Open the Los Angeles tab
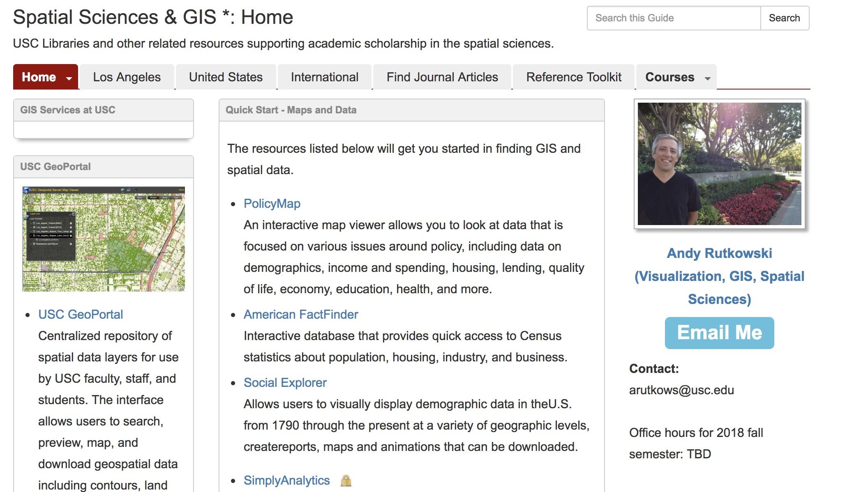Screen dimensions: 868x492 (127, 77)
